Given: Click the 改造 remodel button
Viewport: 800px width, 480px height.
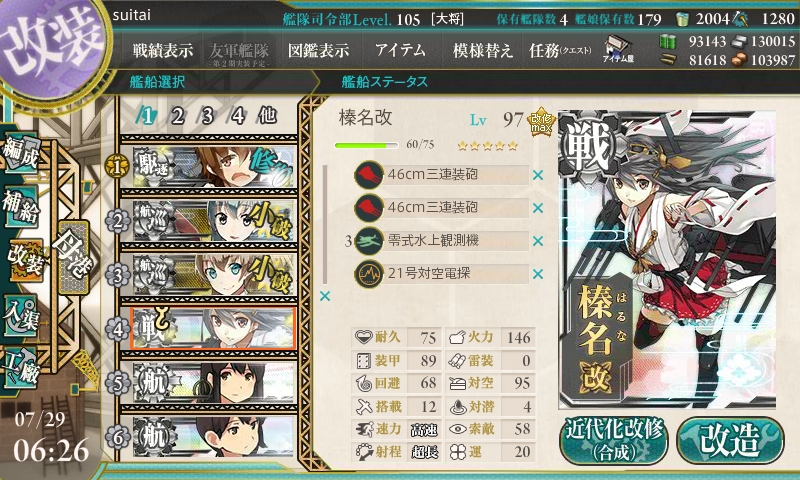Looking at the screenshot, I should coord(730,440).
